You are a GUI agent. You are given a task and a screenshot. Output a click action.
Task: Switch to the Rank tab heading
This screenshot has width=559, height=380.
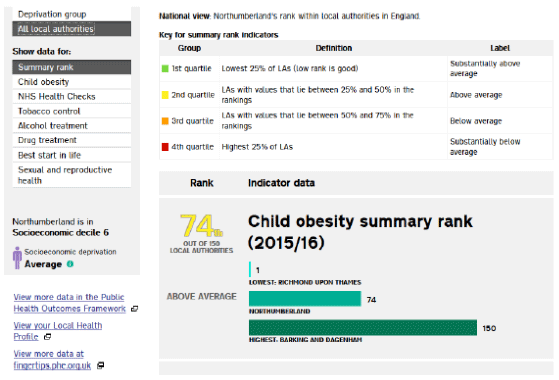point(201,183)
